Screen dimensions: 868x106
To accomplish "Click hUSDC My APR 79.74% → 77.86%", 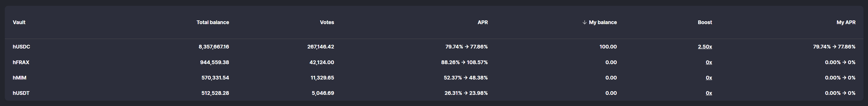I will (x=834, y=47).
